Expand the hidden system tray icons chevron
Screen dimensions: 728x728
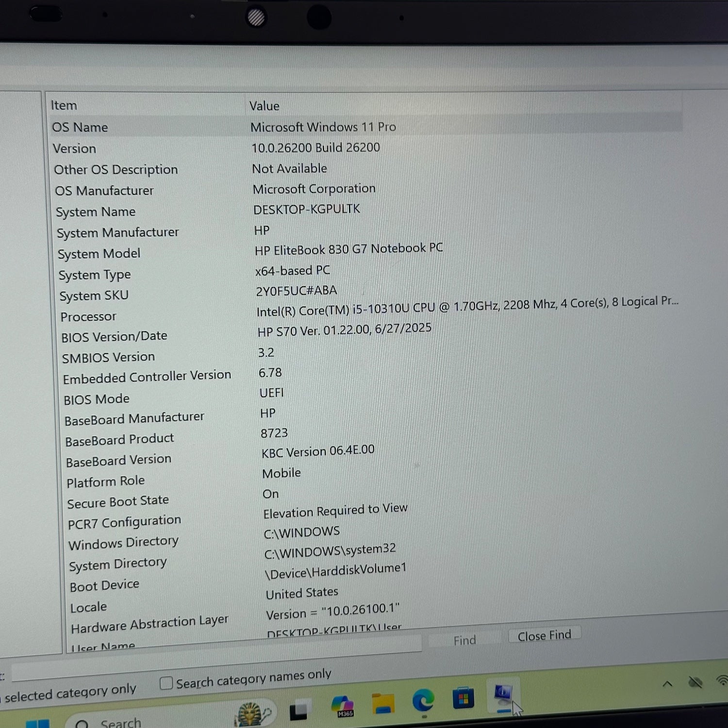click(667, 684)
